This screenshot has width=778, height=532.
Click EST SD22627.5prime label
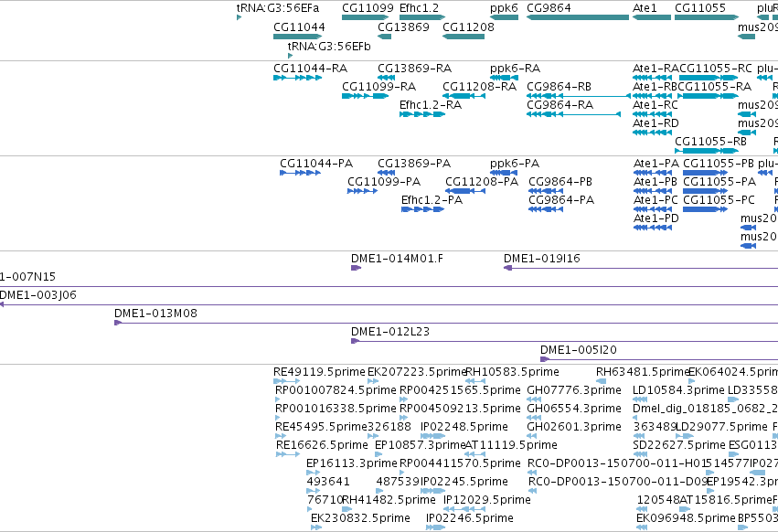click(678, 445)
